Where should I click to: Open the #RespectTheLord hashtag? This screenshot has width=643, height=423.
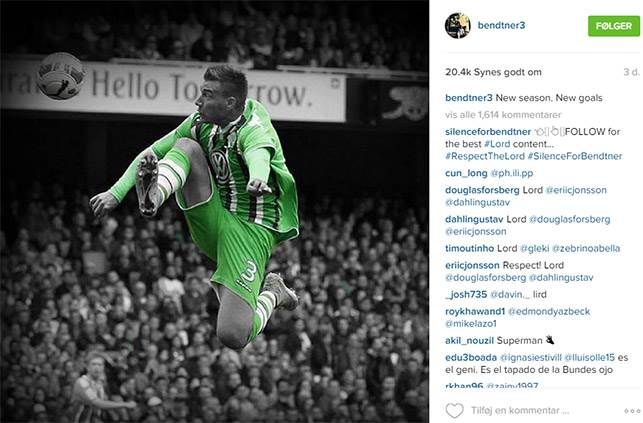pos(485,156)
